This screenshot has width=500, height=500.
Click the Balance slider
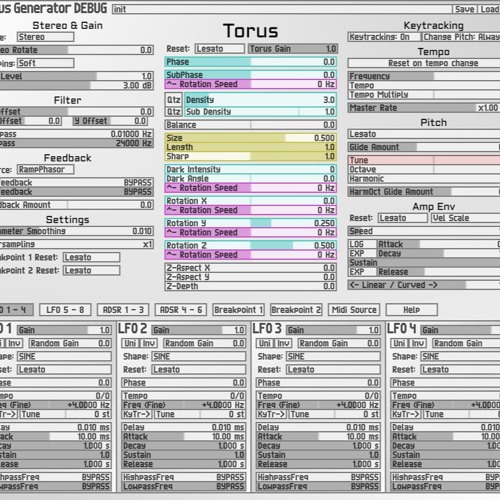click(x=251, y=125)
